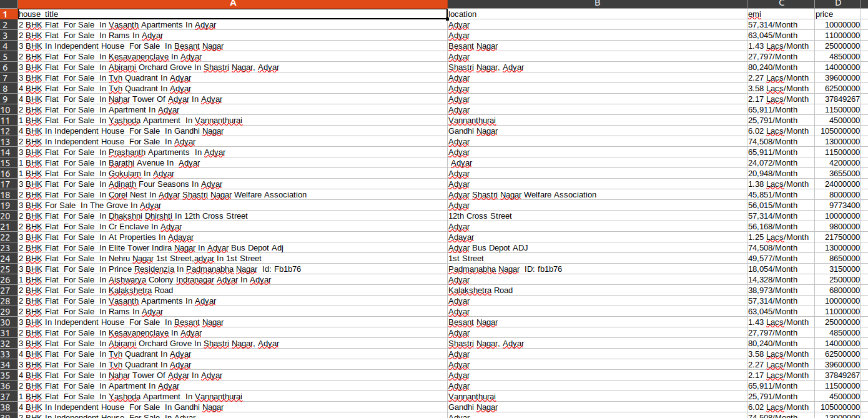Click location cell '1st Street'
Image resolution: width=868 pixels, height=418 pixels.
[597, 258]
